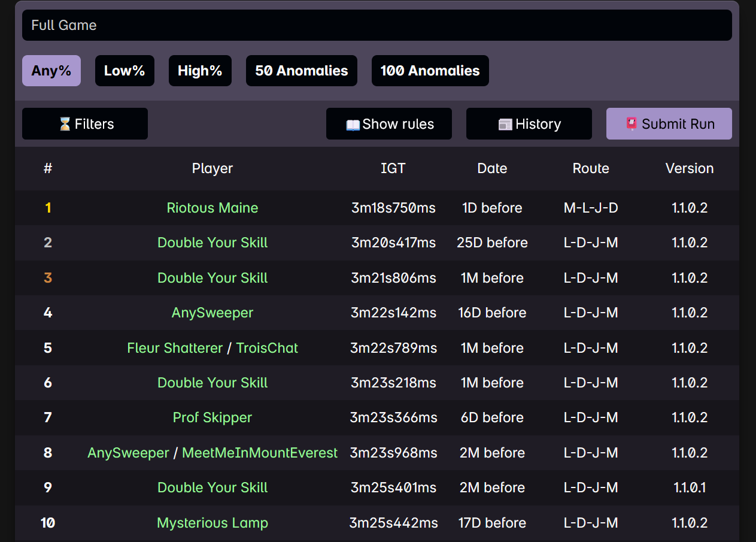Open Mysterious Lamp's player profile

(212, 523)
